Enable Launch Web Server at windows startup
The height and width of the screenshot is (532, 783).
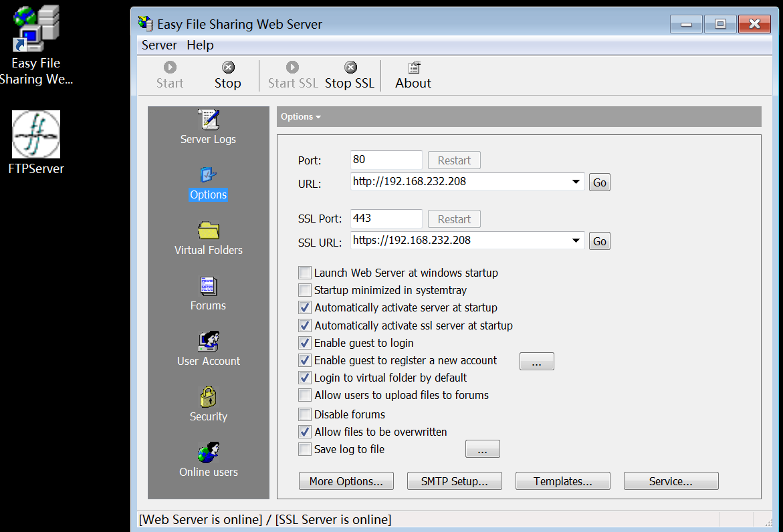pyautogui.click(x=305, y=273)
